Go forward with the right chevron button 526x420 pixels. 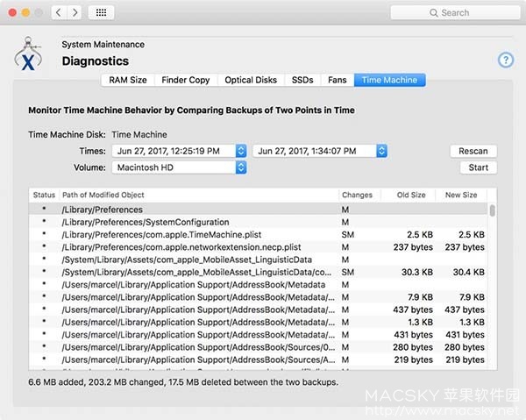pyautogui.click(x=75, y=13)
